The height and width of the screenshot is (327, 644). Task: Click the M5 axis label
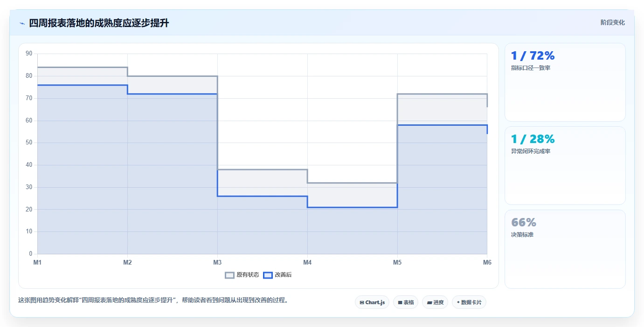coord(397,262)
